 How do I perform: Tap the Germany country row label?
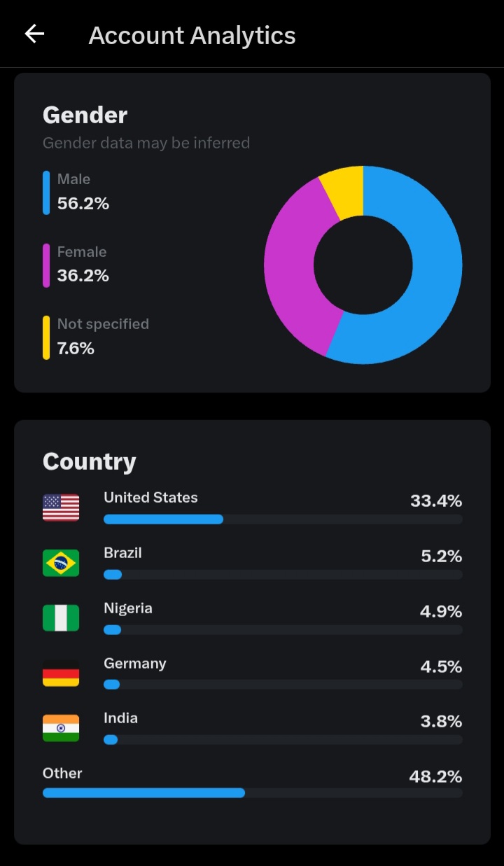click(135, 663)
